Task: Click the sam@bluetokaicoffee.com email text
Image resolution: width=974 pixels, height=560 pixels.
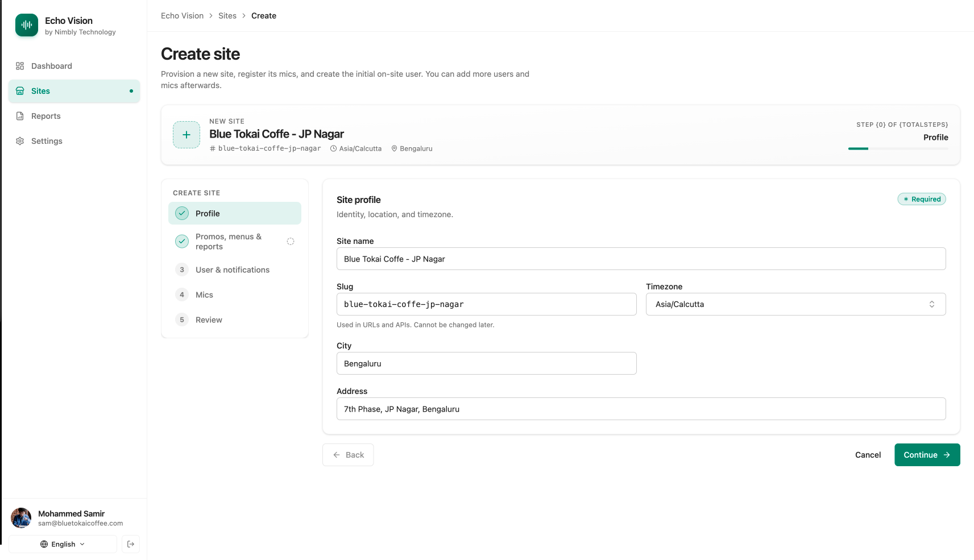Action: [80, 524]
